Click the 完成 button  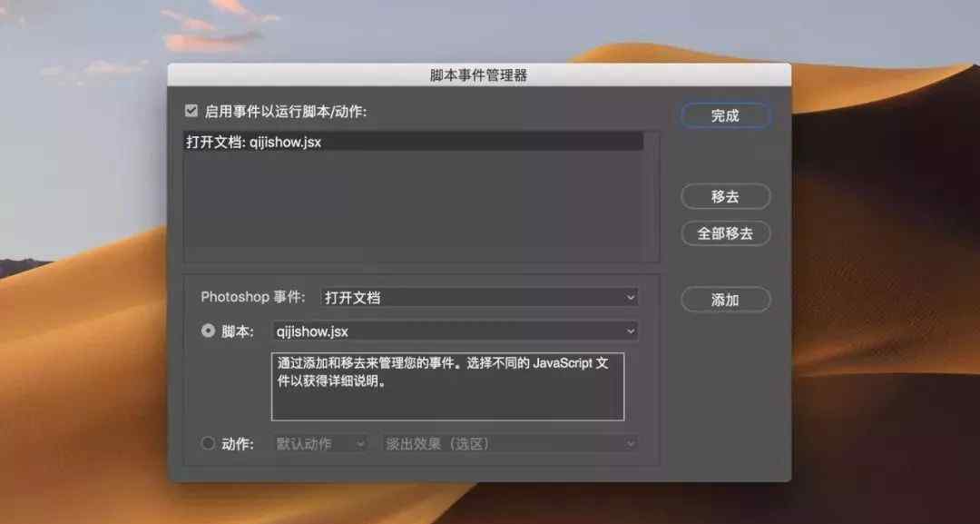(x=725, y=115)
